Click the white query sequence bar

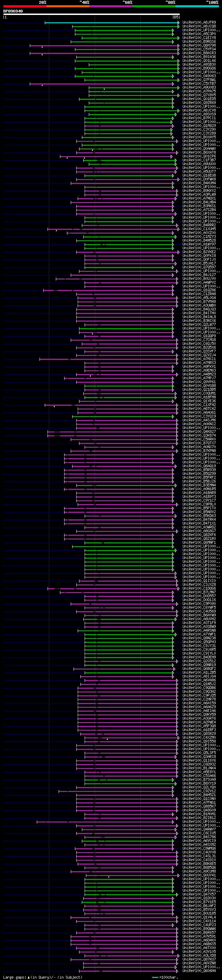(92, 15)
